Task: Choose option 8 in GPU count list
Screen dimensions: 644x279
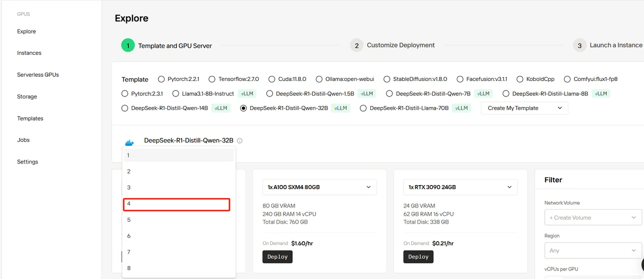Action: 179,268
